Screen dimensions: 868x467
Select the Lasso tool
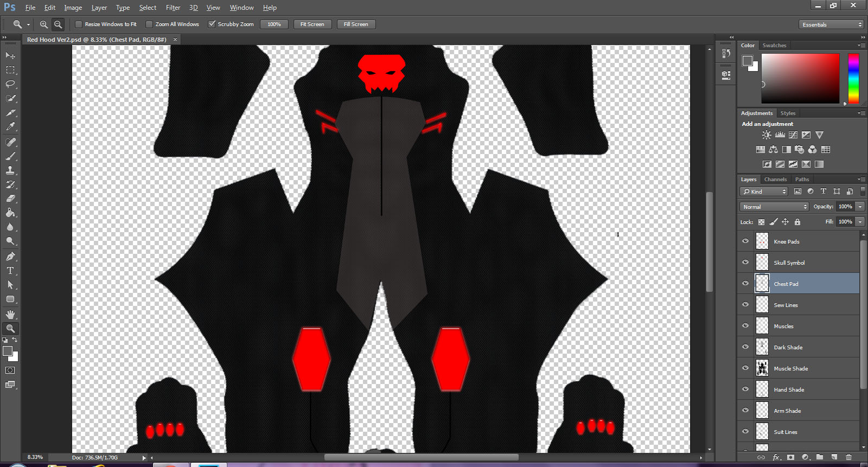click(10, 84)
